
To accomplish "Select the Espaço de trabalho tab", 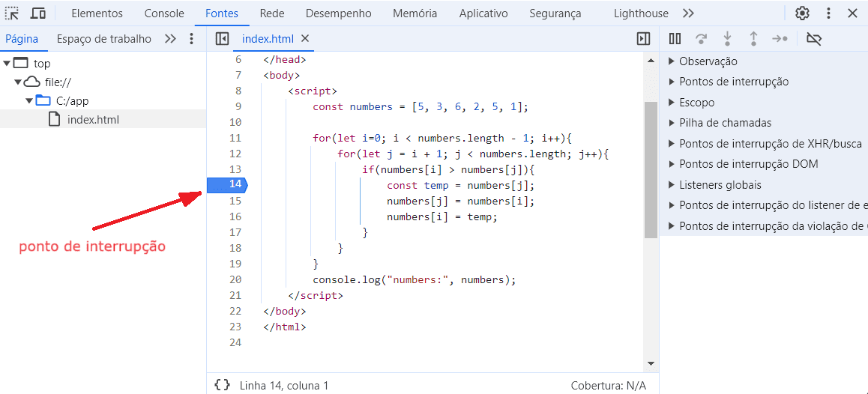I will [103, 39].
